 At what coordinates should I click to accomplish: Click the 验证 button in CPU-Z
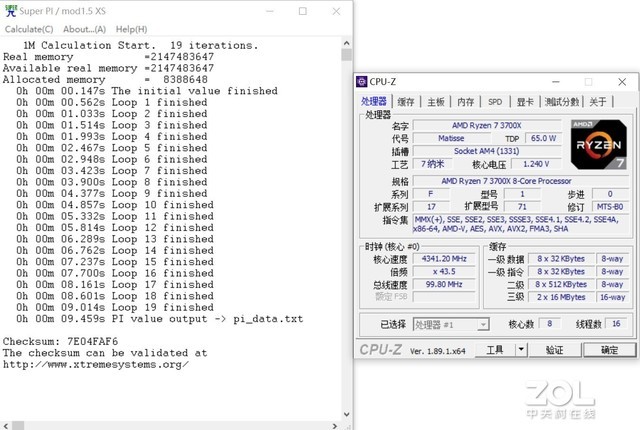(x=555, y=350)
